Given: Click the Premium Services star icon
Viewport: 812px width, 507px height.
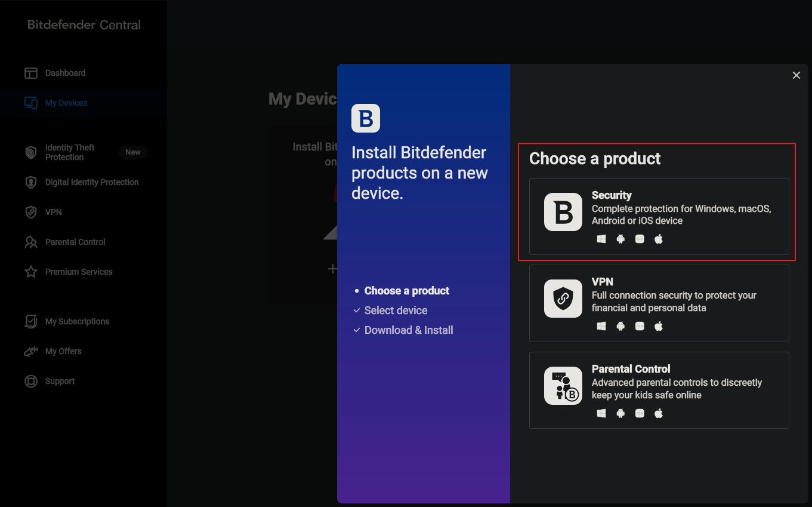Looking at the screenshot, I should pos(31,272).
